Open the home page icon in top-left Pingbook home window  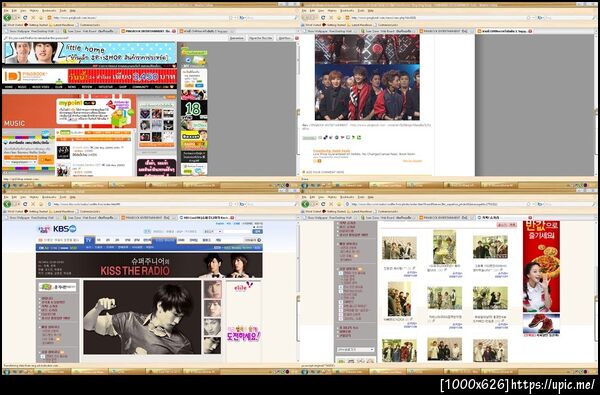[41, 18]
